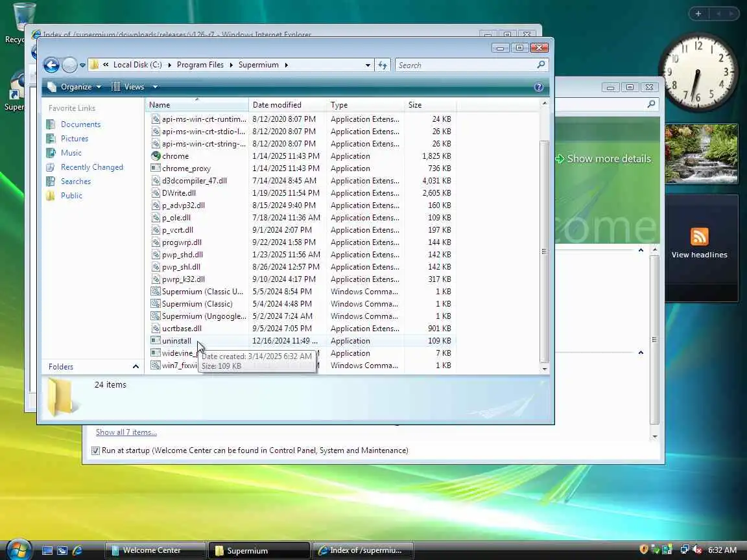This screenshot has width=747, height=560.
Task: Select the pwp_shd.dll file
Action: click(182, 255)
